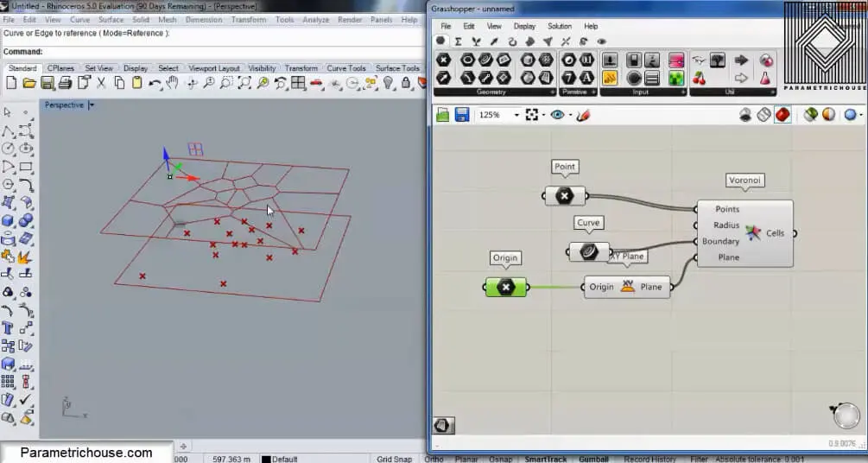868x463 pixels.
Task: Click the four-viewport layout icon
Action: click(x=298, y=83)
